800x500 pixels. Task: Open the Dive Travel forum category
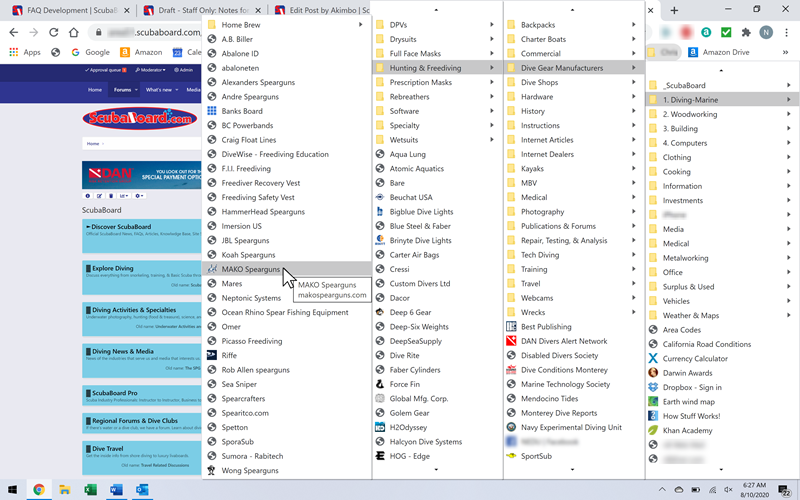(x=108, y=448)
